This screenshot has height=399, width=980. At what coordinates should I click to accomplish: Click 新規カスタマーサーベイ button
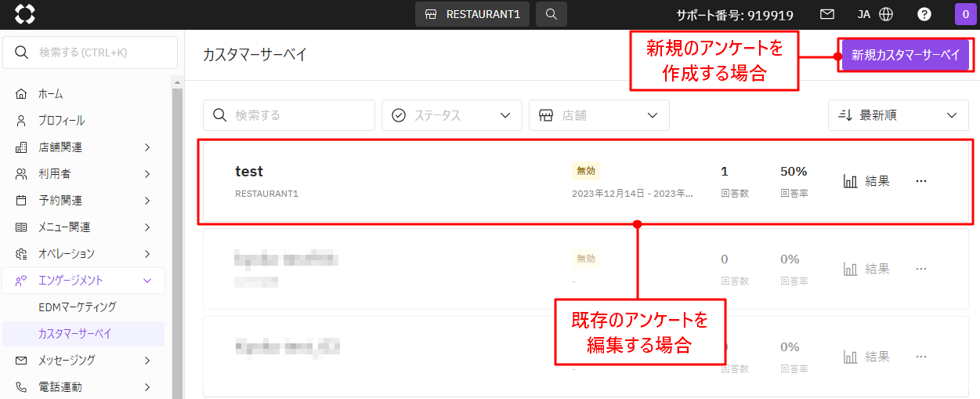(x=906, y=55)
